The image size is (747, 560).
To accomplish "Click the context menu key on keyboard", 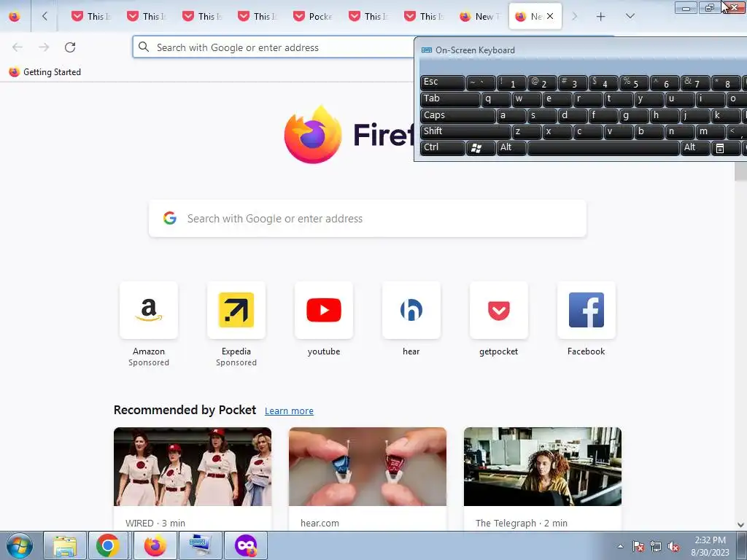I will click(x=726, y=148).
